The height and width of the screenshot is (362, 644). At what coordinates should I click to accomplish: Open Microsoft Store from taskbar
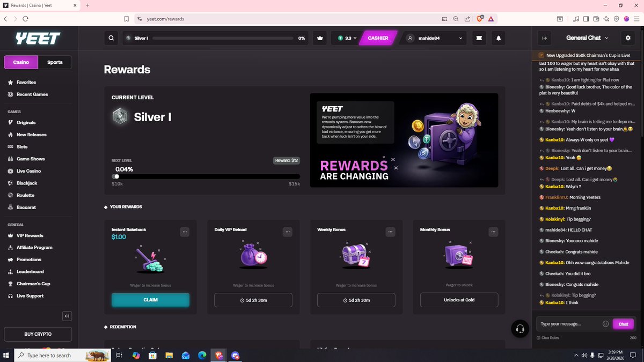(x=153, y=356)
